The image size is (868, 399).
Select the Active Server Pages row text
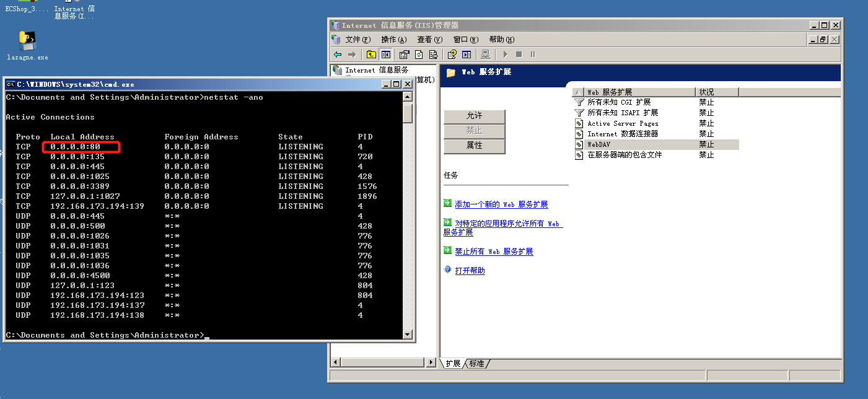[623, 123]
